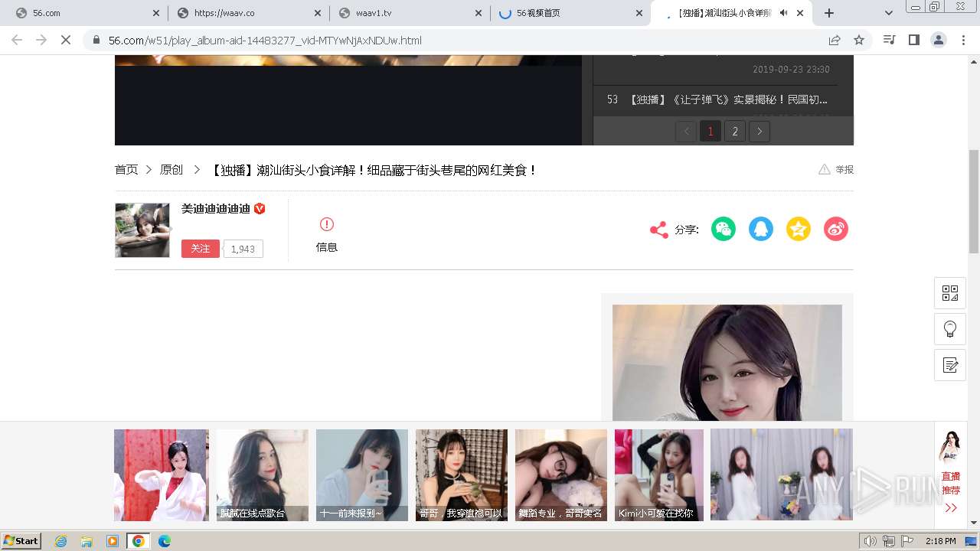
Task: Share this page from address bar
Action: tap(835, 40)
